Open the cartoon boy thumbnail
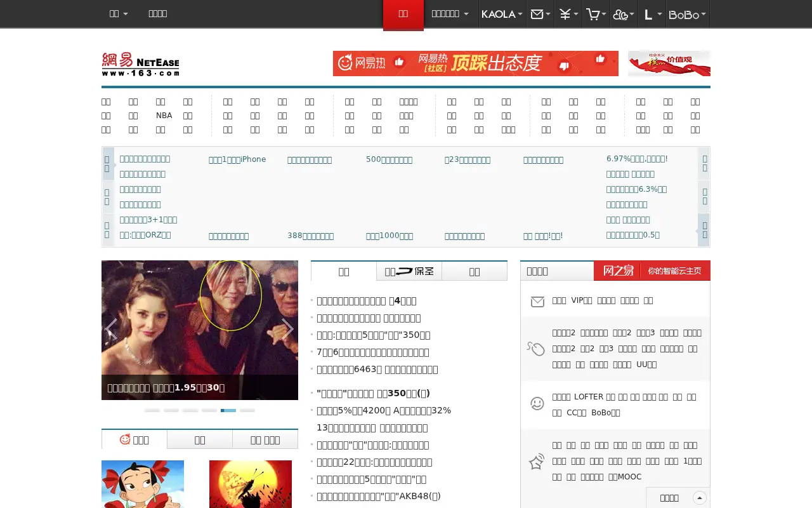Viewport: 812px width, 508px height. (x=143, y=484)
